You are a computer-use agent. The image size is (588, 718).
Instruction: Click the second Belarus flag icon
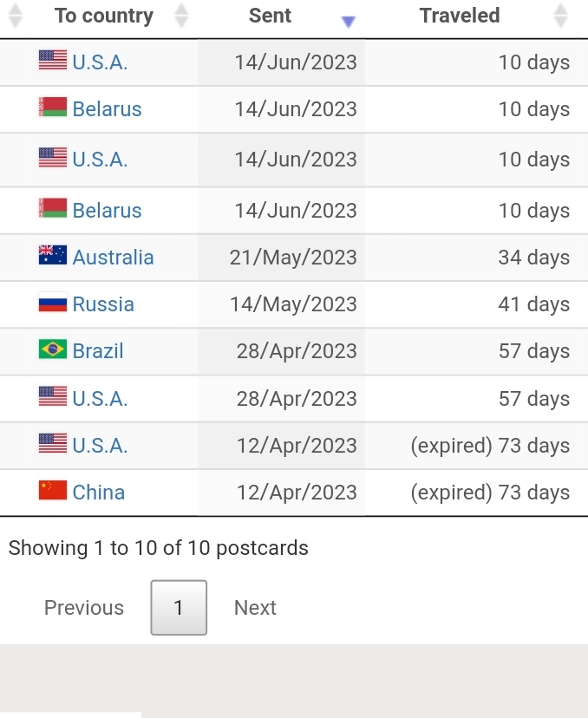(x=53, y=208)
